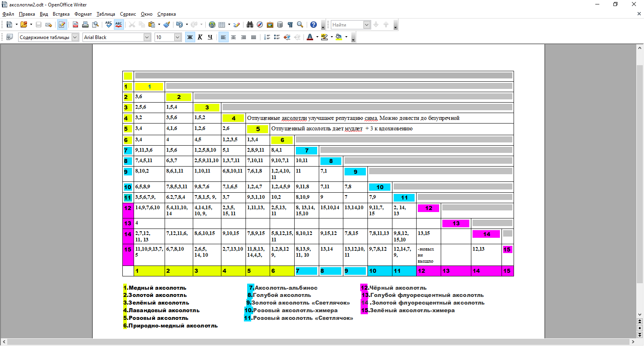Toggle AutoSpellcheck red underline ABC
644x346 pixels.
pyautogui.click(x=119, y=25)
